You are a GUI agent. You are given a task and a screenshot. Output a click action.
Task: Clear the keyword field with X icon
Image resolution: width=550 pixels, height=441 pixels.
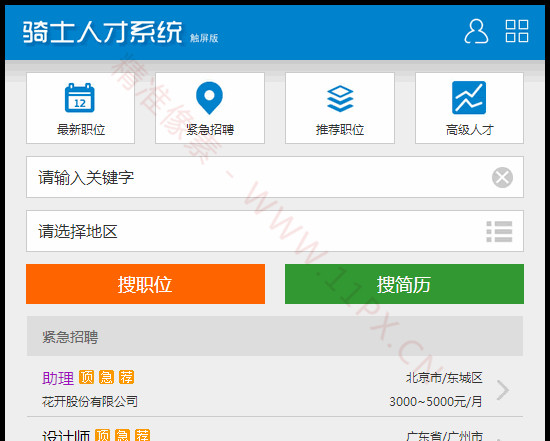[x=502, y=177]
